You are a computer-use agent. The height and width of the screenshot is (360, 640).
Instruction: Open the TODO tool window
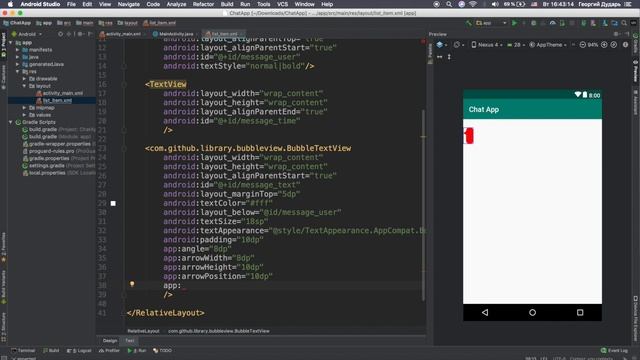[162, 351]
